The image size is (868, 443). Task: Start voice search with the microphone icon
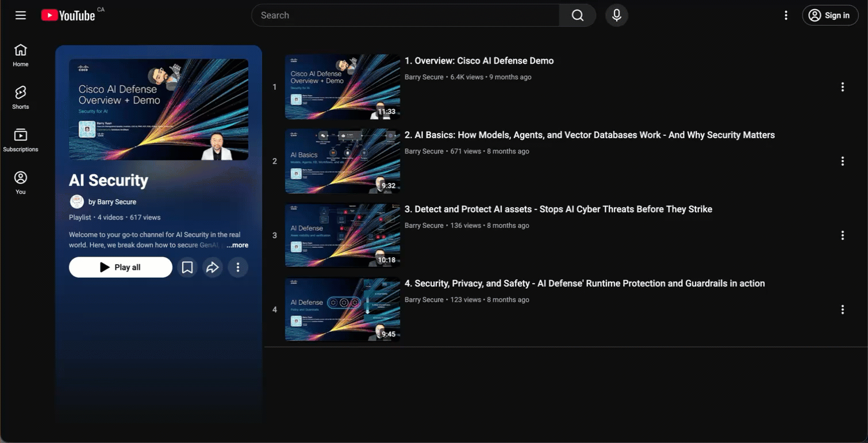click(617, 16)
